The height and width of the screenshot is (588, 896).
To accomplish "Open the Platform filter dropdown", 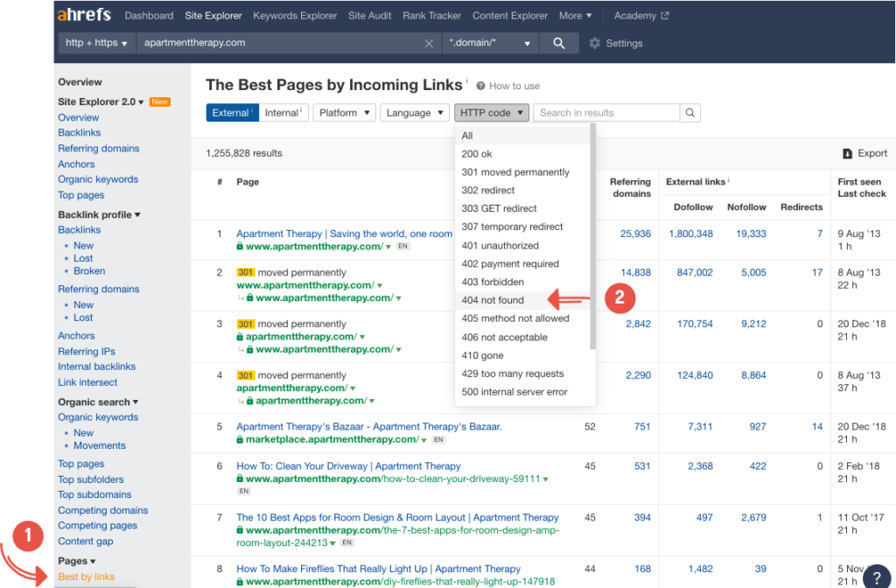I will tap(344, 113).
